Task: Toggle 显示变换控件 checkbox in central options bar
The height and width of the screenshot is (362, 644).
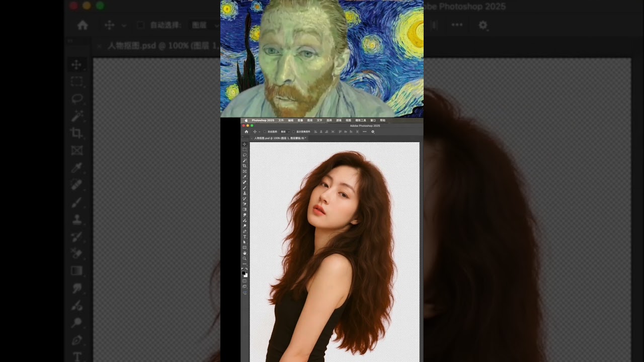Action: [x=293, y=132]
